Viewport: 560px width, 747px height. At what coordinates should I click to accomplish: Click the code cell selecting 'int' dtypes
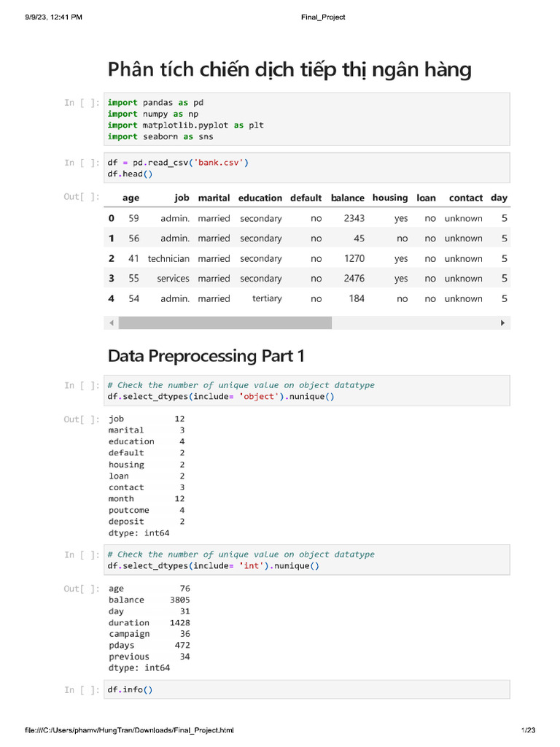[x=307, y=560]
